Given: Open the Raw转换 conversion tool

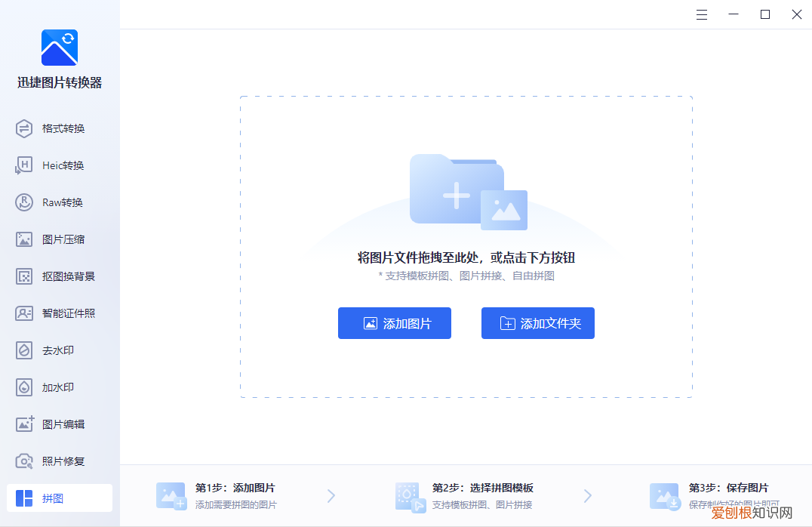Looking at the screenshot, I should (60, 202).
